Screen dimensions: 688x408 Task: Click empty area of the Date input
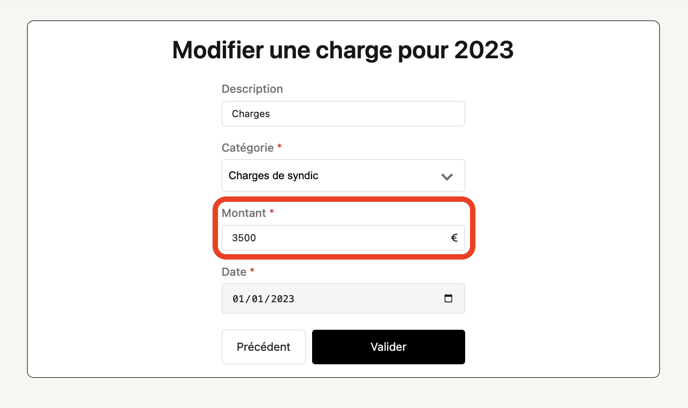click(x=370, y=299)
